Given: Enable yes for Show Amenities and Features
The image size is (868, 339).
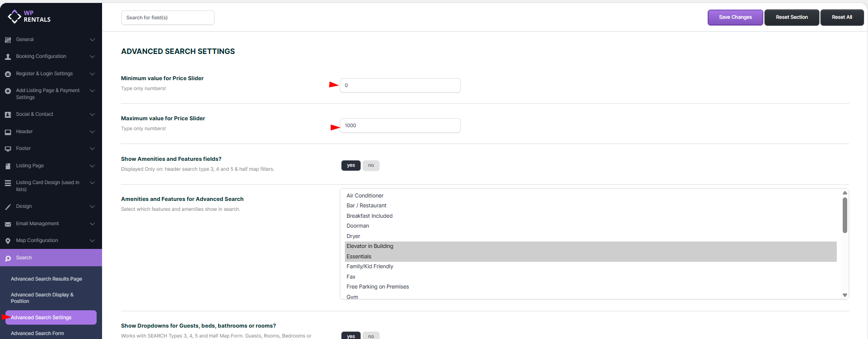Looking at the screenshot, I should [x=351, y=165].
